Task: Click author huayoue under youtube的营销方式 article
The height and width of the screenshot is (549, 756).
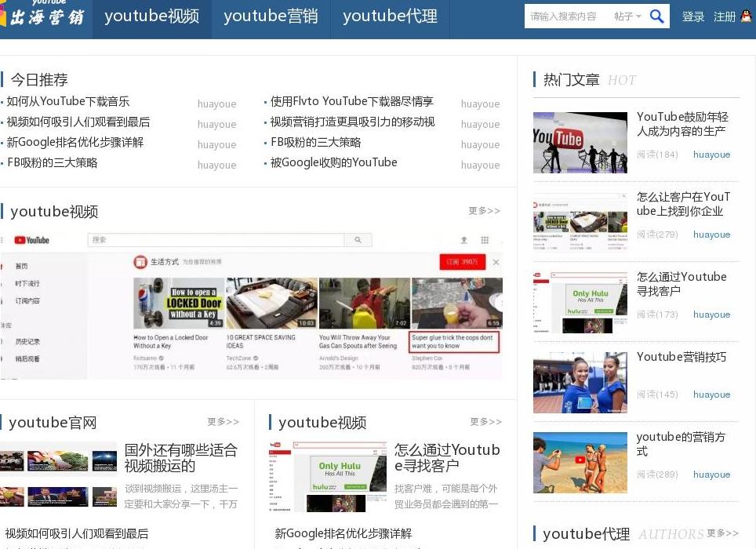Action: (711, 474)
